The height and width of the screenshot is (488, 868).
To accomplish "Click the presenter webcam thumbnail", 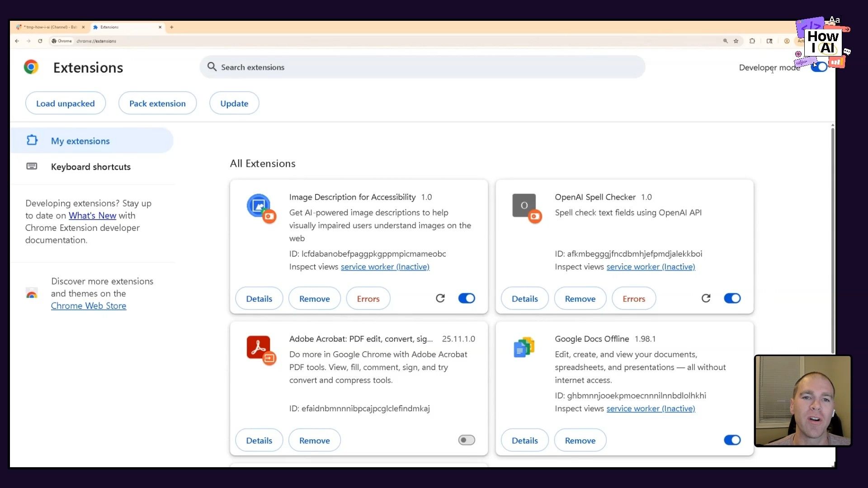I will (803, 401).
